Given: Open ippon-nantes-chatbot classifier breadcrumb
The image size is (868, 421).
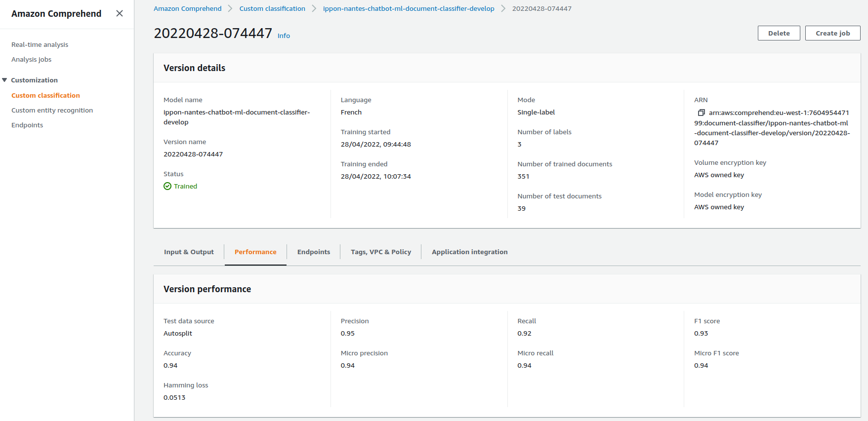Looking at the screenshot, I should coord(409,8).
